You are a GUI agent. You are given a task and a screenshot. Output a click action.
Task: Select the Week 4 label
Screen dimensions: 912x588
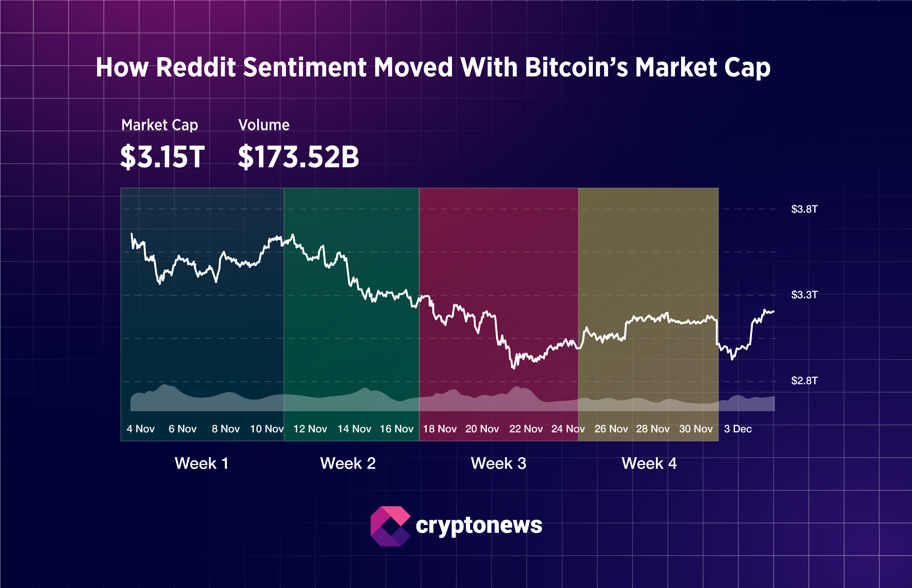tap(649, 464)
